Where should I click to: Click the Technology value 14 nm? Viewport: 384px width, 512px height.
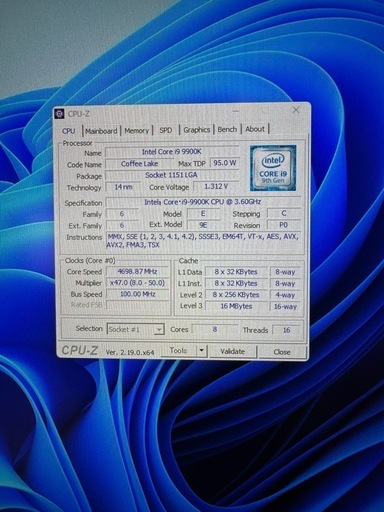click(x=123, y=187)
